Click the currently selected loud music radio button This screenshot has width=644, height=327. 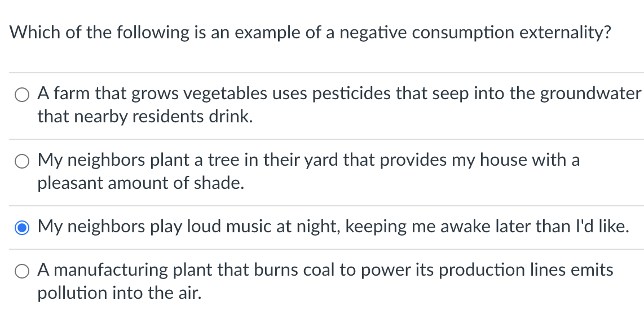click(22, 227)
